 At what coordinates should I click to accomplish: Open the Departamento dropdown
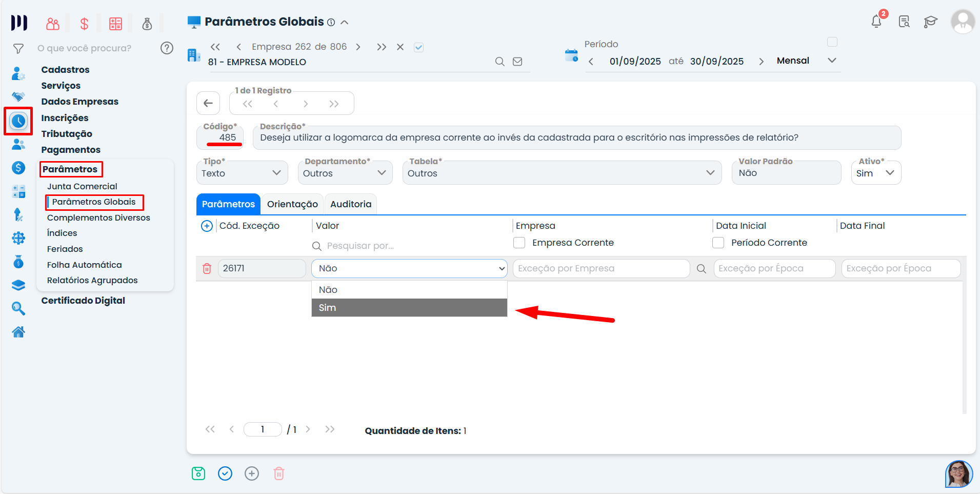coord(345,173)
